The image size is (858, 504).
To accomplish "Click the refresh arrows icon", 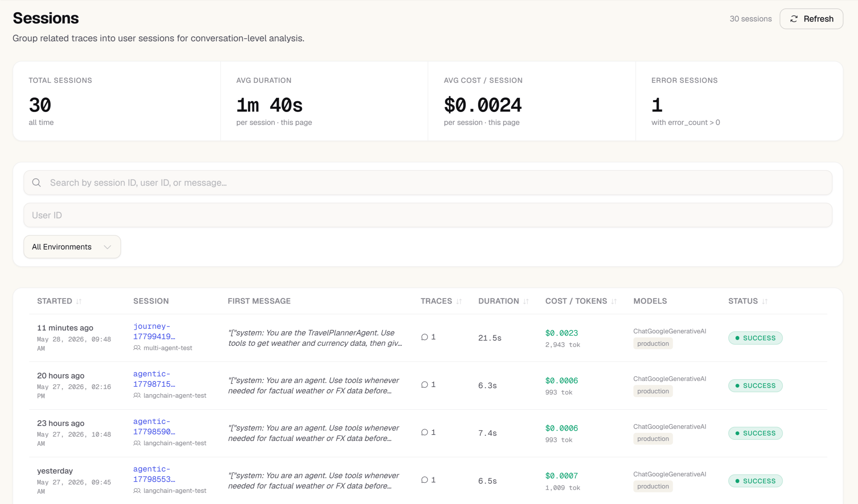I will coord(794,19).
